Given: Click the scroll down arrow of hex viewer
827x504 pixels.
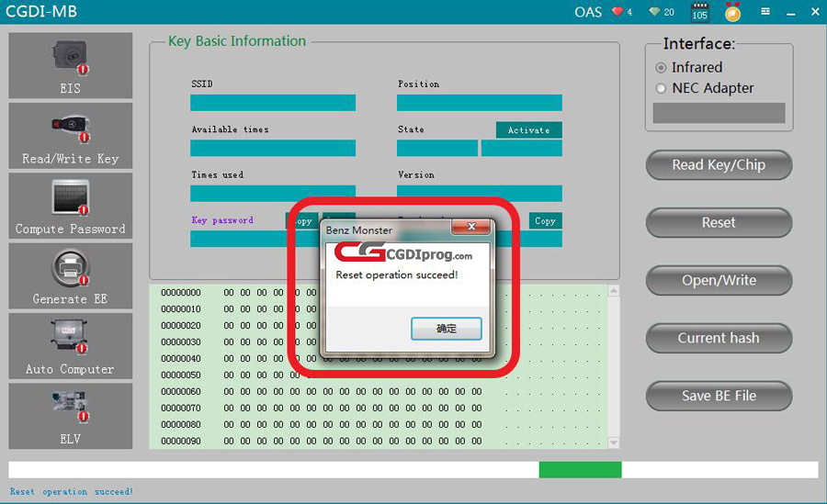Looking at the screenshot, I should click(614, 442).
